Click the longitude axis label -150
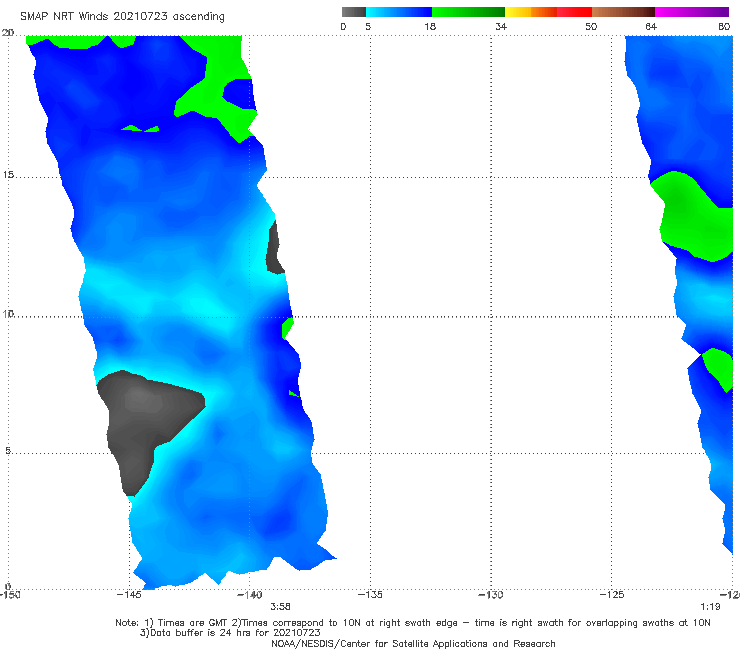The height and width of the screenshot is (650, 740). (x=10, y=595)
